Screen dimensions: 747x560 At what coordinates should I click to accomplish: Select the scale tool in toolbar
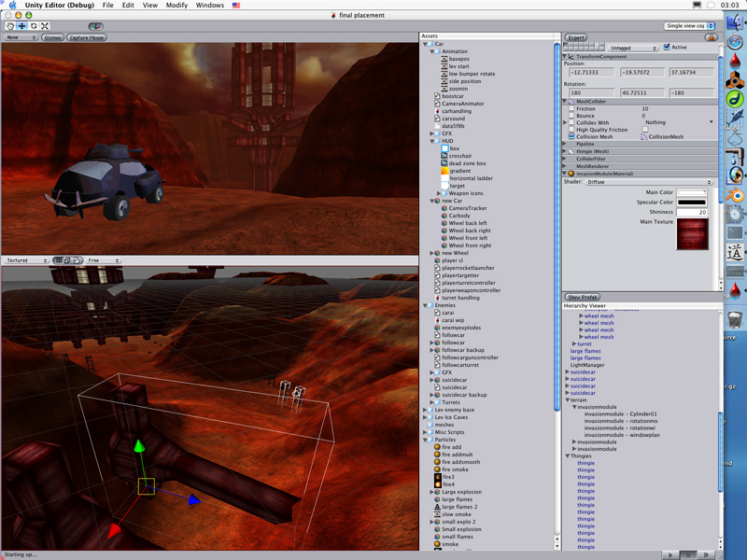coord(46,26)
